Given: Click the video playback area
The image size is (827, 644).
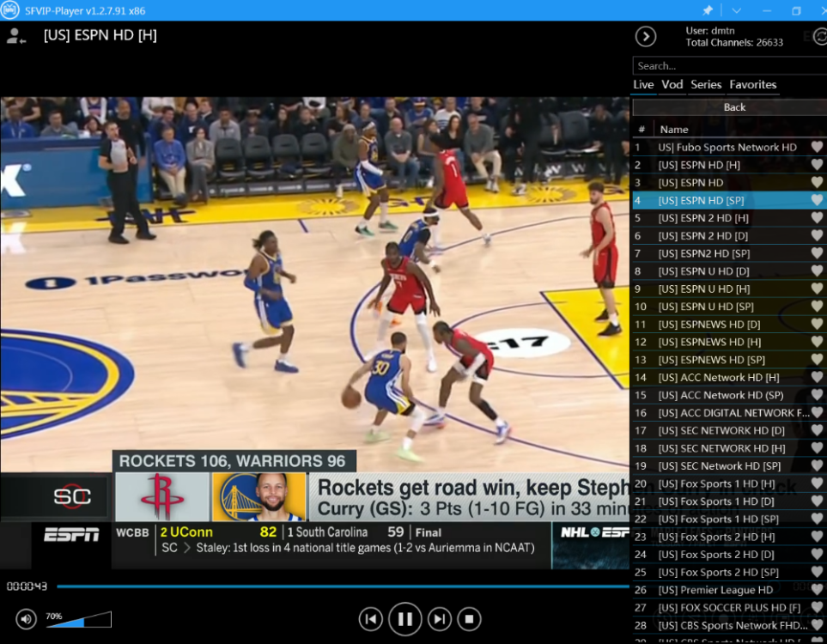Looking at the screenshot, I should (x=315, y=332).
